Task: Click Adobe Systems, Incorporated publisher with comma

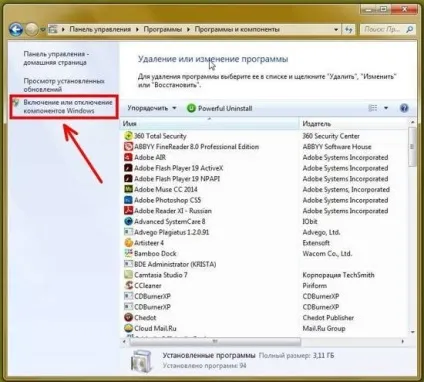Action: (x=346, y=190)
